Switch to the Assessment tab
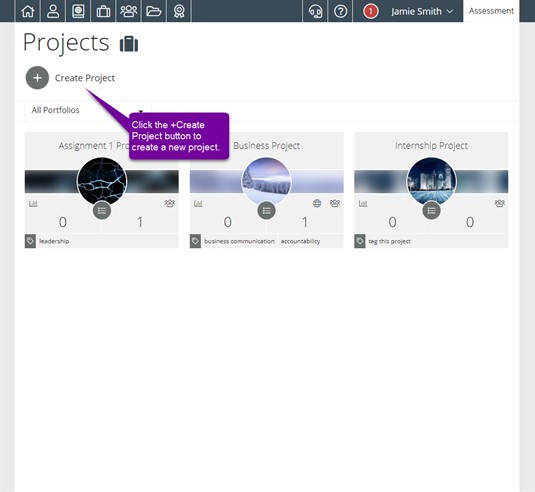The height and width of the screenshot is (492, 535). (491, 11)
